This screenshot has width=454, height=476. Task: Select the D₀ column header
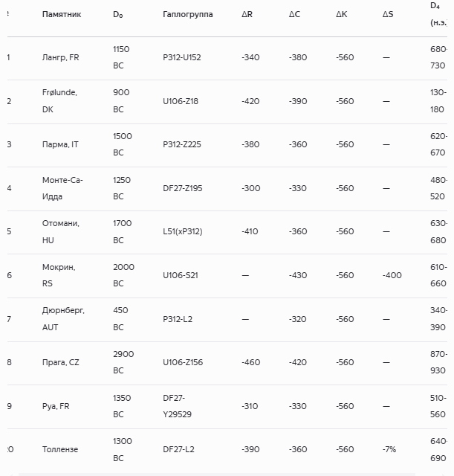click(119, 14)
